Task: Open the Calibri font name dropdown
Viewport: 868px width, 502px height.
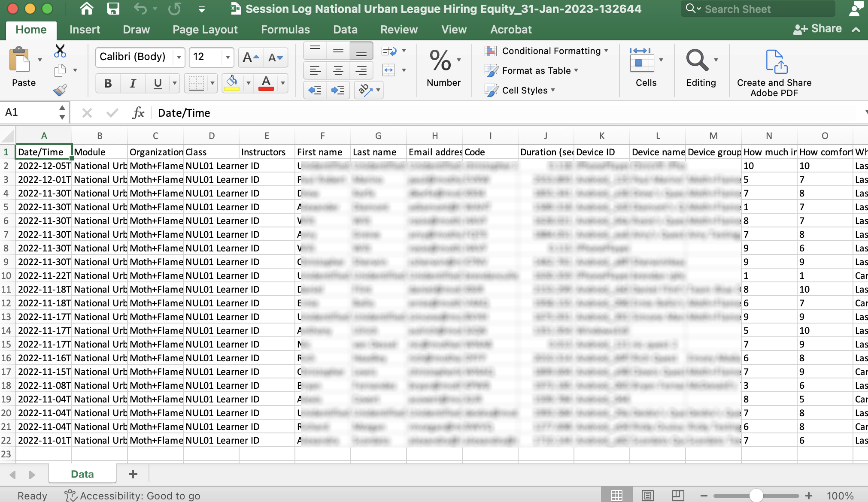Action: point(179,57)
